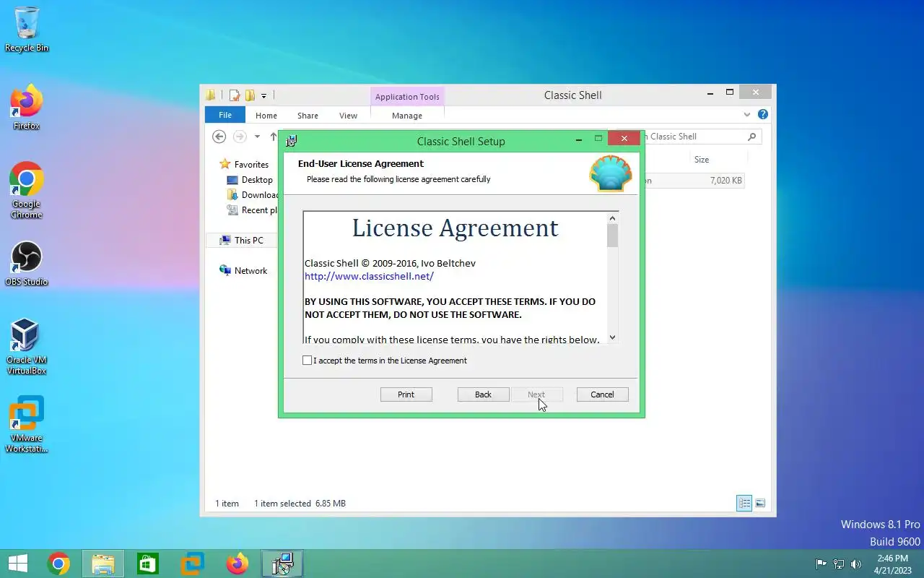
Task: Click the setup window installer icon
Action: [292, 141]
